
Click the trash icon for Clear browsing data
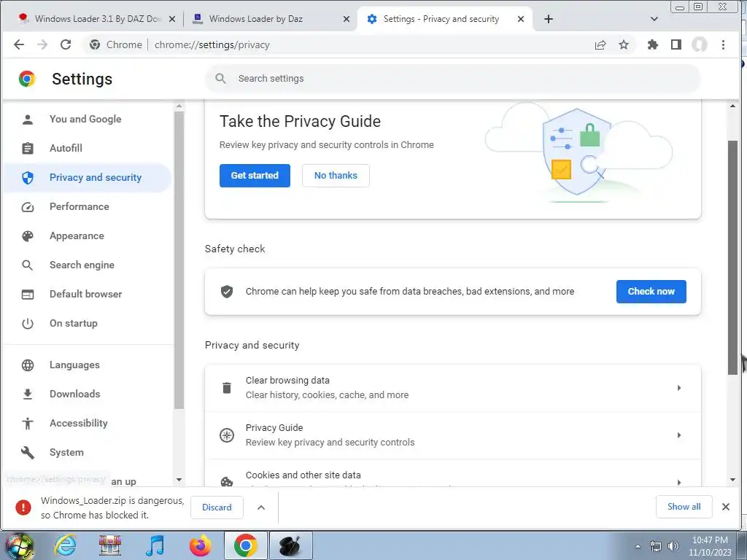pos(227,388)
